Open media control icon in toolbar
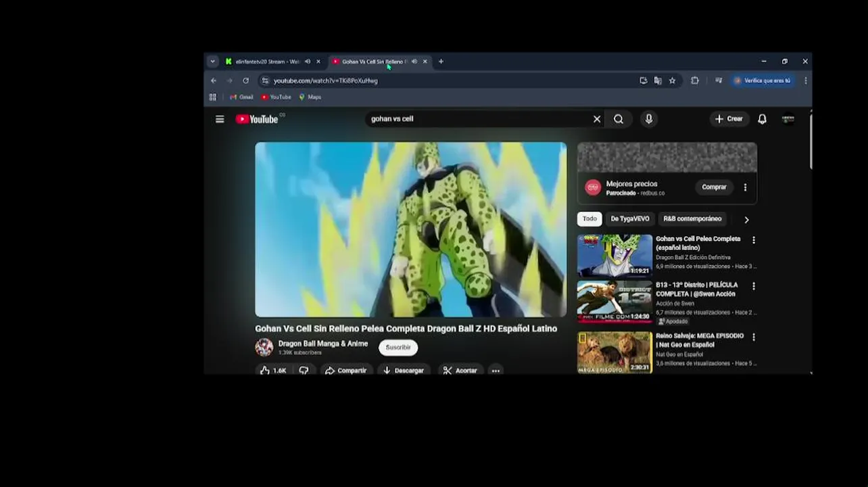Viewport: 868px width, 487px height. coord(719,80)
